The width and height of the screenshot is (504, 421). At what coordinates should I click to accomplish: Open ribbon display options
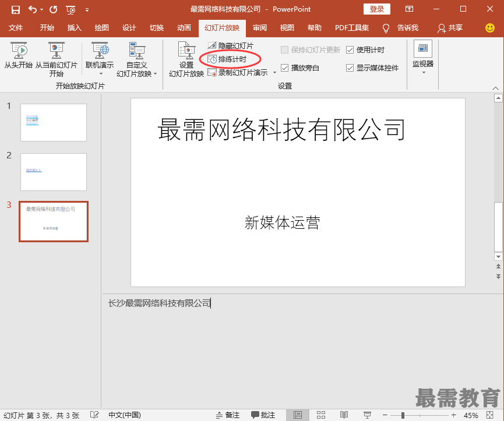(x=409, y=9)
